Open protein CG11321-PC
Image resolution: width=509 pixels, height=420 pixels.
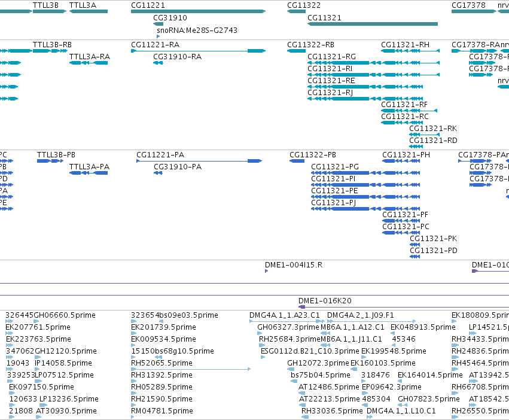pyautogui.click(x=406, y=226)
